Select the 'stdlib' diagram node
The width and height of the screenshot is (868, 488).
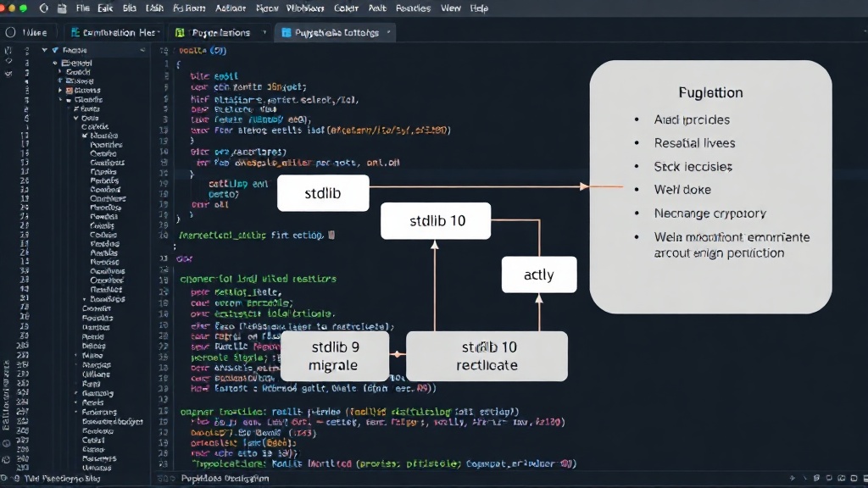[x=323, y=193]
